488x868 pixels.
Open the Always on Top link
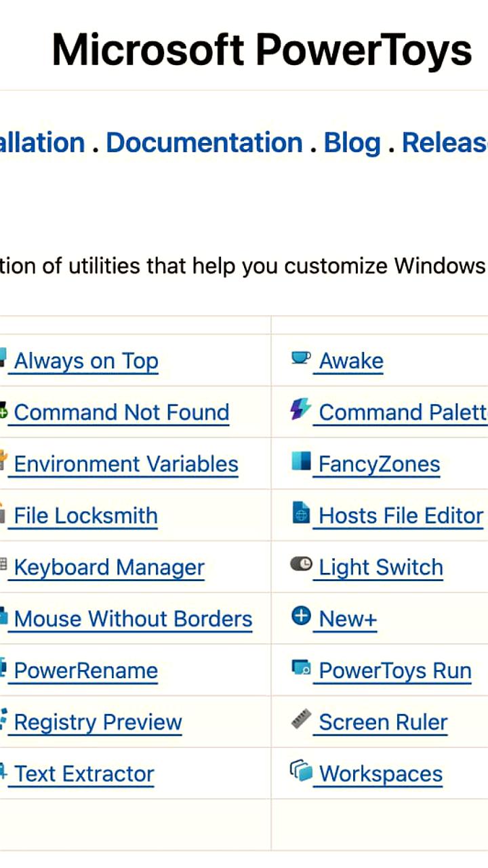click(x=86, y=361)
